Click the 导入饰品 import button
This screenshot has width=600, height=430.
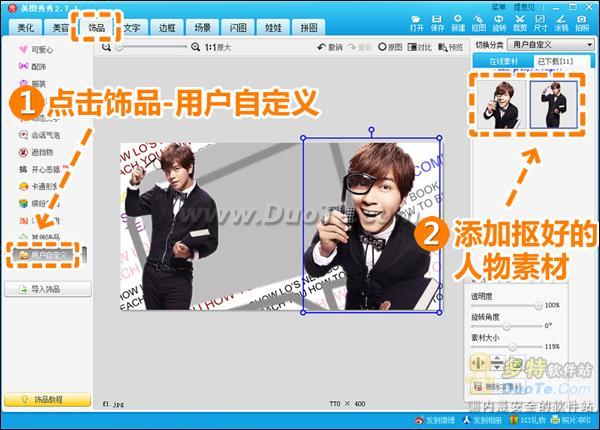[x=48, y=289]
